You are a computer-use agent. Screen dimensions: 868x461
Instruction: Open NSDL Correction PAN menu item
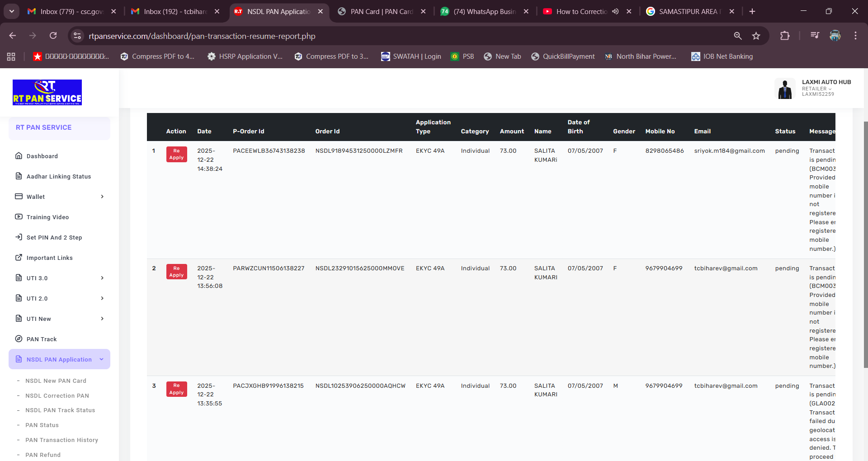point(57,395)
